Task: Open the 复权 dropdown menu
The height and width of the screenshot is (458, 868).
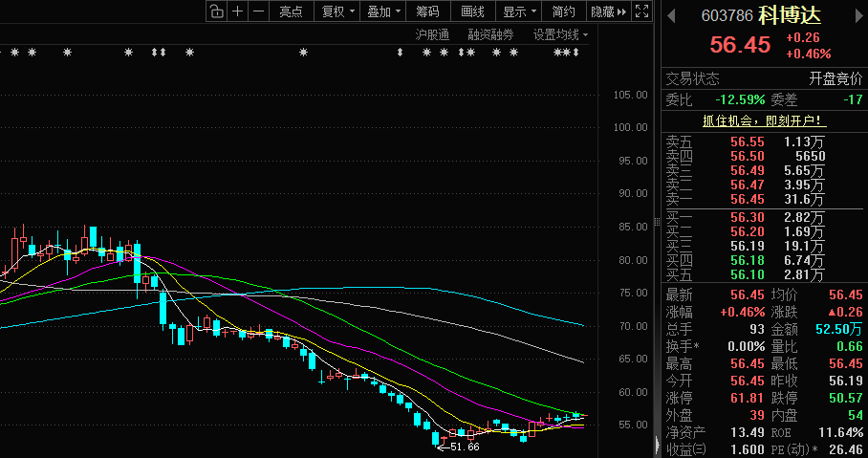Action: [x=337, y=11]
